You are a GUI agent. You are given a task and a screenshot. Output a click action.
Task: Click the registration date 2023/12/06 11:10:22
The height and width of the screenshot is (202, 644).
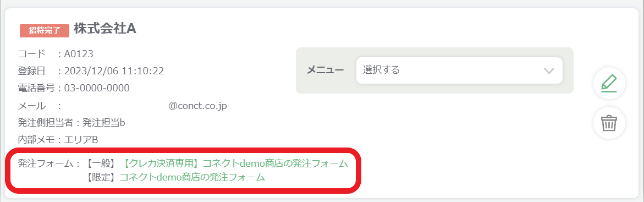coord(114,71)
